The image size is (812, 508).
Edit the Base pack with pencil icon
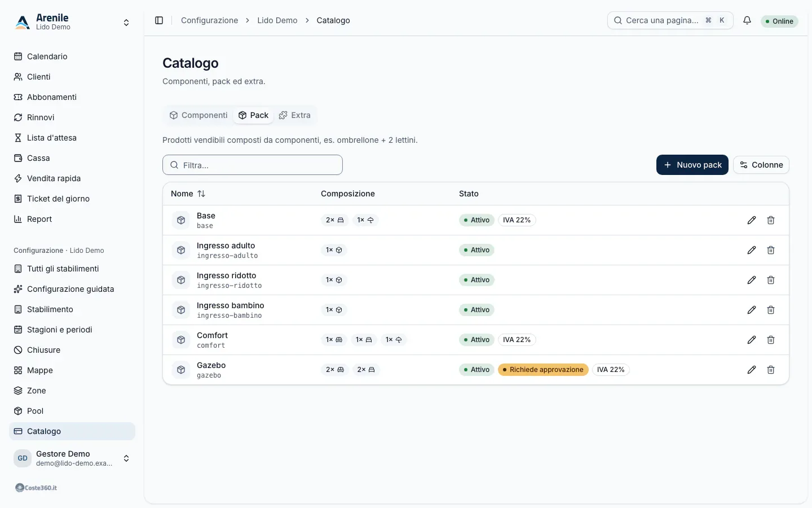752,220
